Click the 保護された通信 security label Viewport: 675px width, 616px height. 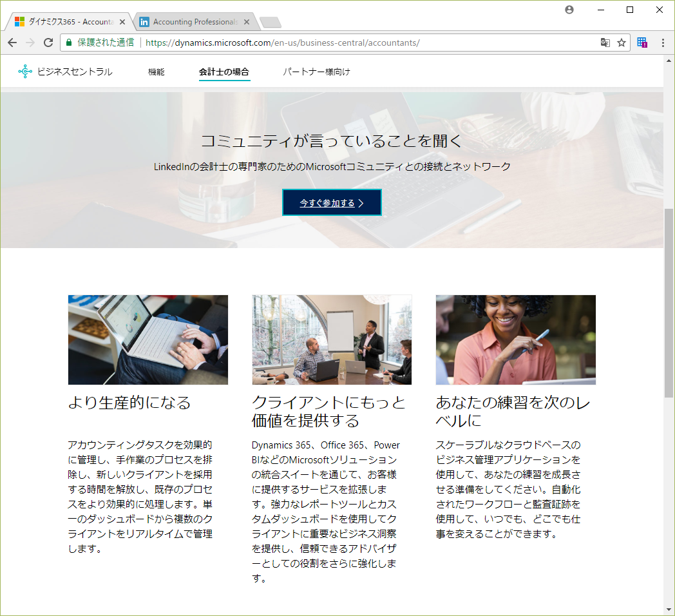(x=106, y=43)
